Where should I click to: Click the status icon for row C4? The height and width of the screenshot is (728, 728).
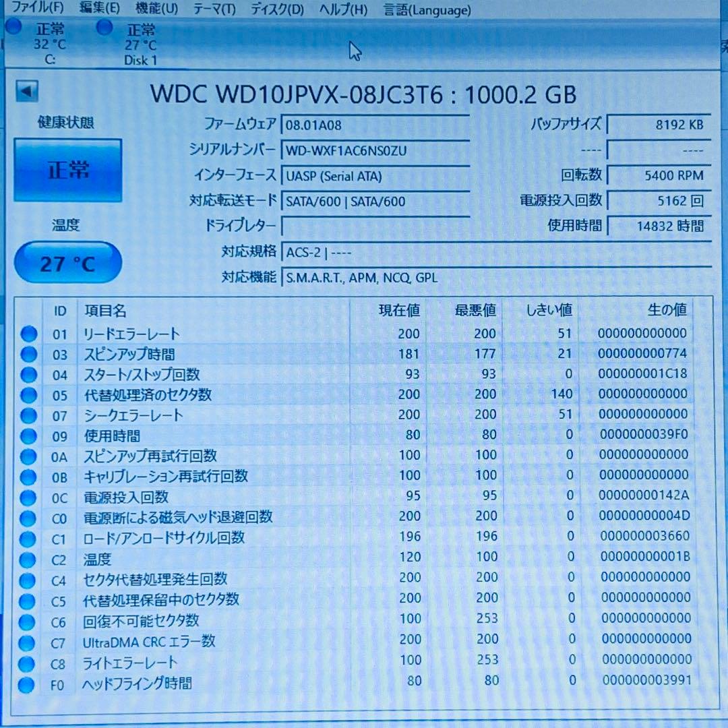coord(27,580)
